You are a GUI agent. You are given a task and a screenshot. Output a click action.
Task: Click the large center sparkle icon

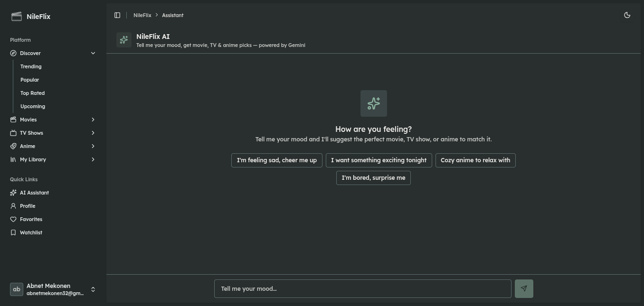[374, 103]
